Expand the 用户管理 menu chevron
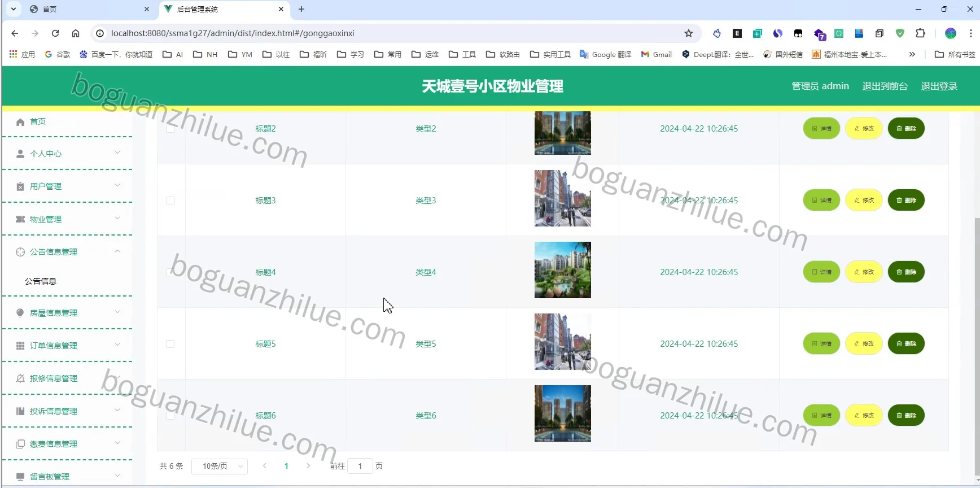This screenshot has height=488, width=980. pos(117,185)
